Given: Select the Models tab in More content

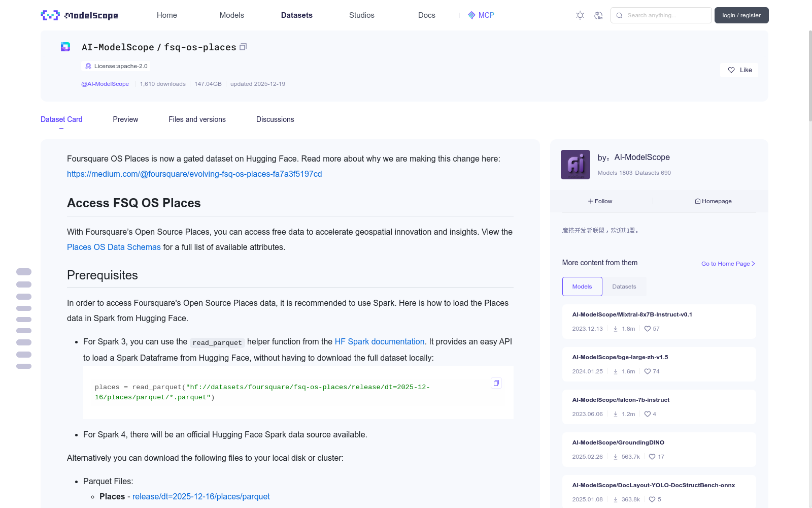Looking at the screenshot, I should 582,287.
